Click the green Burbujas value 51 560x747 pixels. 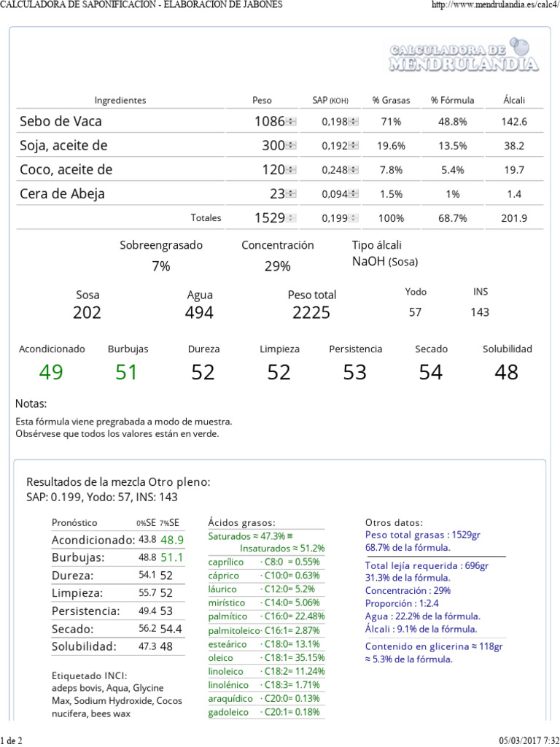point(127,372)
